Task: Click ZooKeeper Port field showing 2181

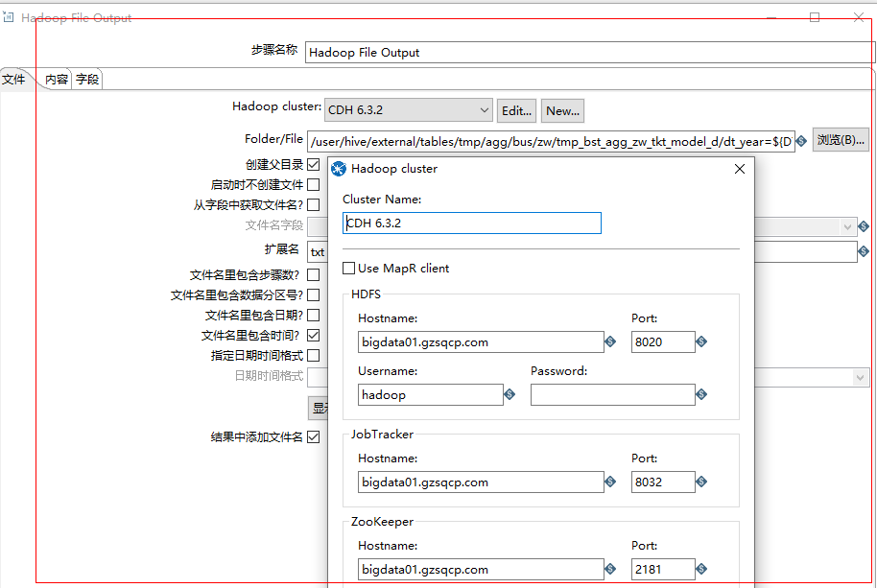Action: click(663, 569)
